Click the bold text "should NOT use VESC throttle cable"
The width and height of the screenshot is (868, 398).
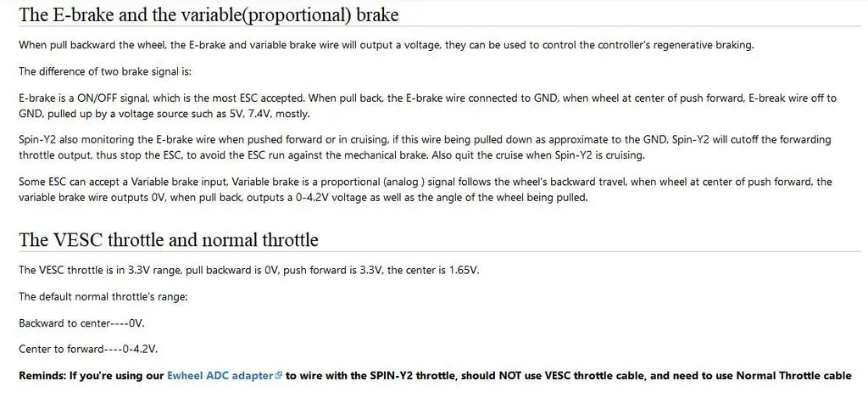tap(553, 375)
